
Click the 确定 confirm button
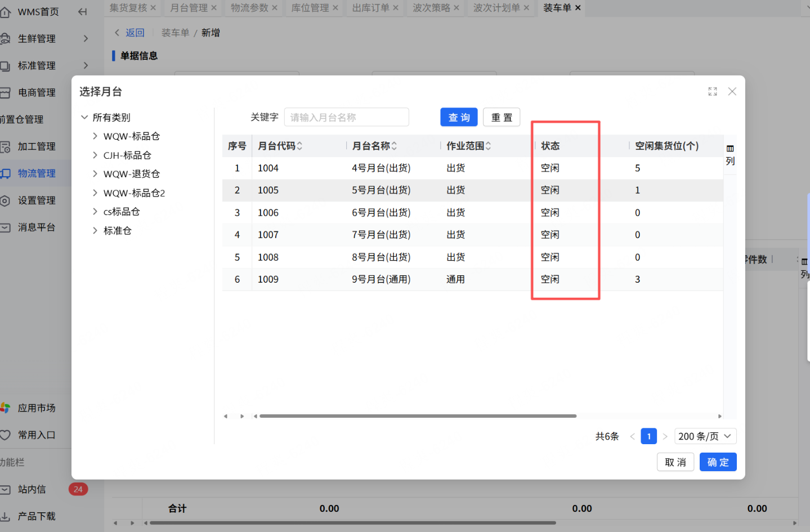718,462
